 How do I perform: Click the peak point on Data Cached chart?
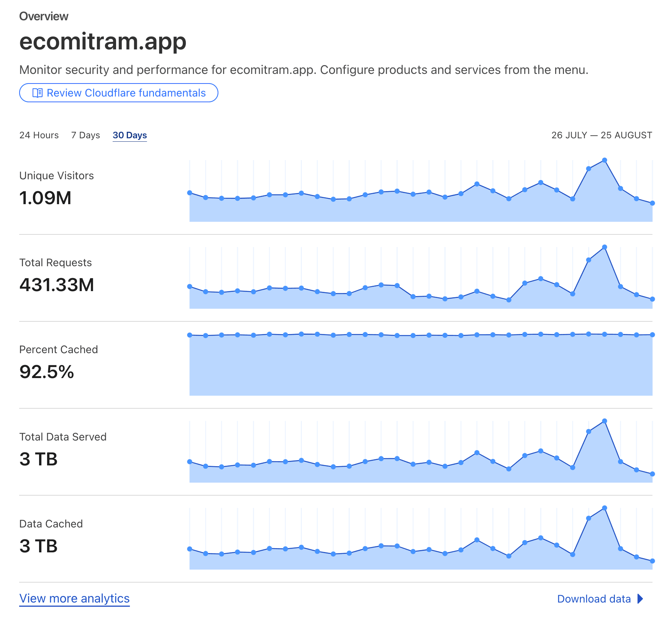[605, 508]
